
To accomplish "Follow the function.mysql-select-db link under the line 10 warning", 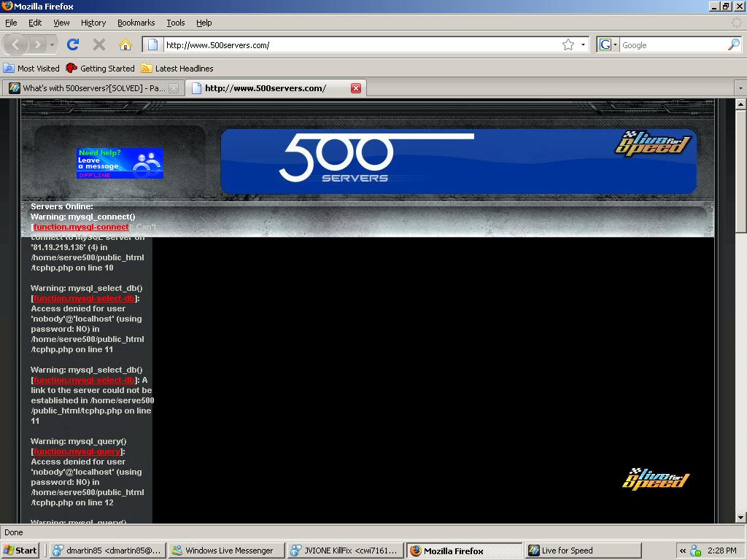I will pyautogui.click(x=84, y=298).
